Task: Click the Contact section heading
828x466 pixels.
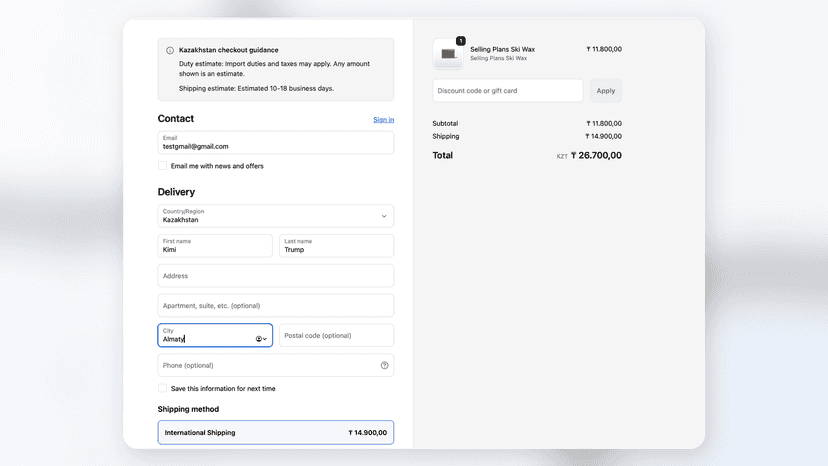Action: click(176, 119)
